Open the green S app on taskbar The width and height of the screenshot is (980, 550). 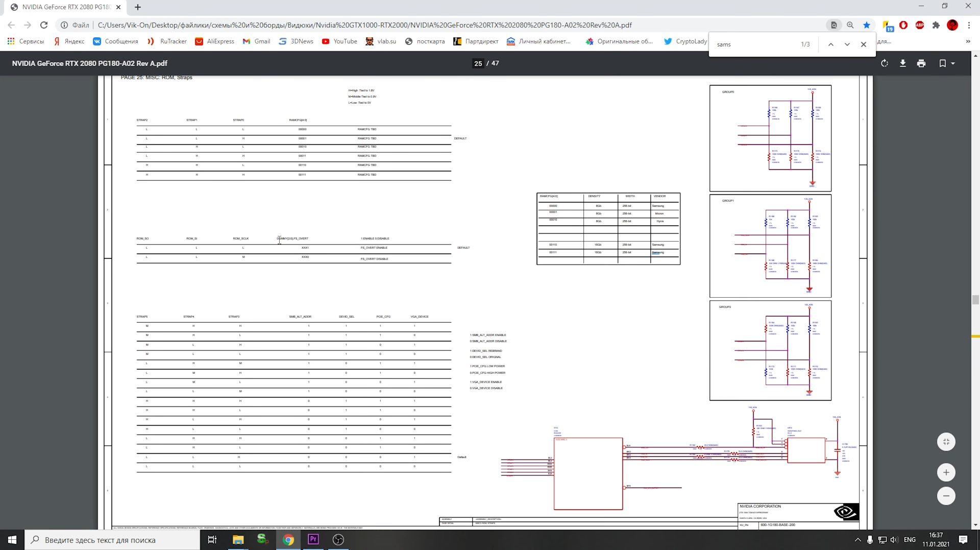pyautogui.click(x=263, y=540)
